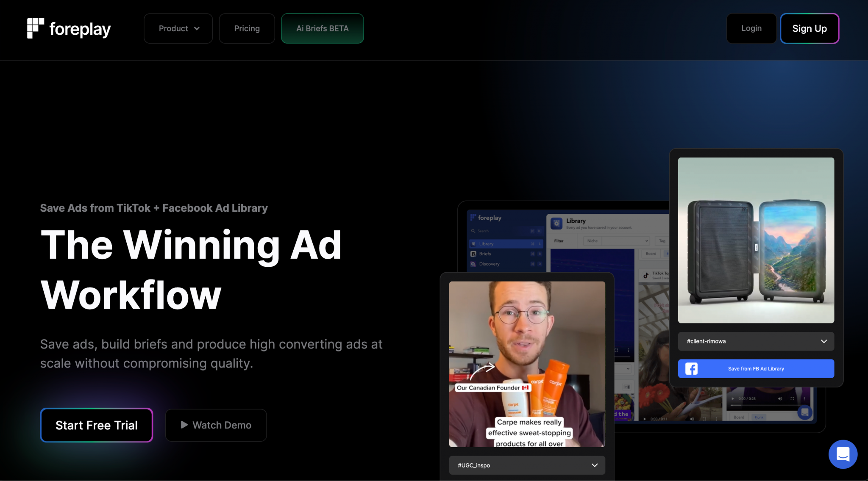868x481 pixels.
Task: Play the 0:11 video in app preview
Action: [x=645, y=419]
